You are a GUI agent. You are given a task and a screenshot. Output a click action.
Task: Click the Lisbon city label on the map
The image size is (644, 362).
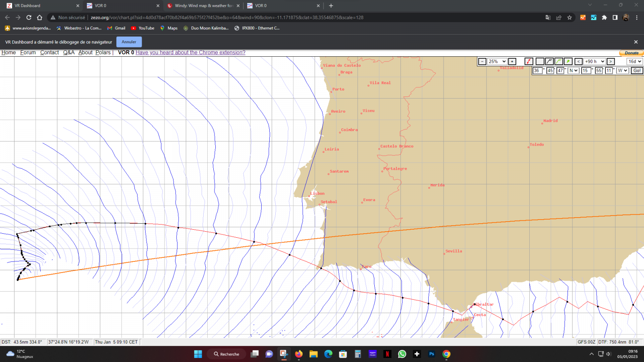coord(317,193)
